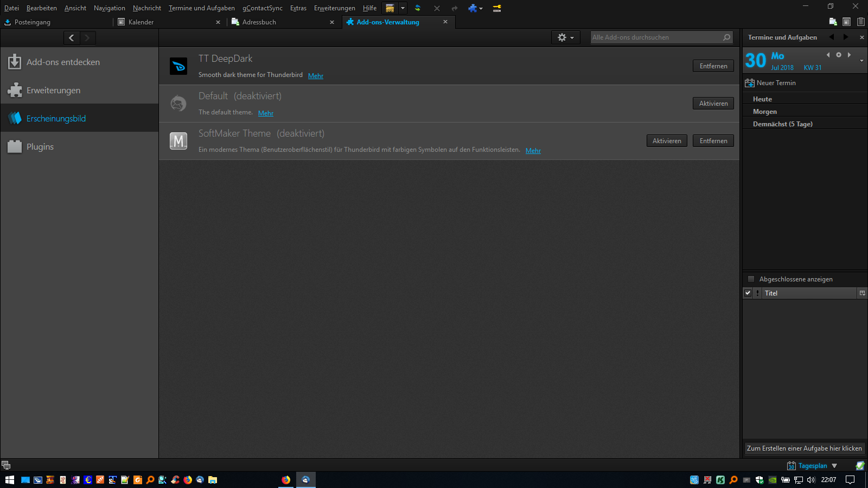Image resolution: width=868 pixels, height=488 pixels.
Task: Select Erscheinungsbild category in sidebar
Action: (79, 118)
